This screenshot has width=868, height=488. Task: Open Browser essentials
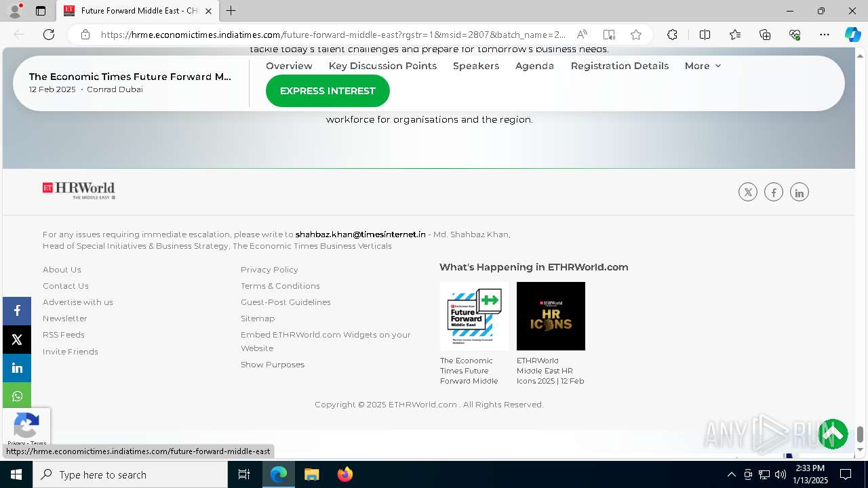point(795,35)
